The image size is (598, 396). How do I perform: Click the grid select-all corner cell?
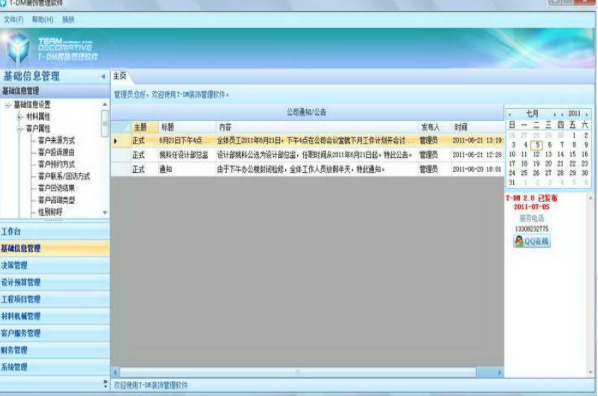(x=121, y=127)
